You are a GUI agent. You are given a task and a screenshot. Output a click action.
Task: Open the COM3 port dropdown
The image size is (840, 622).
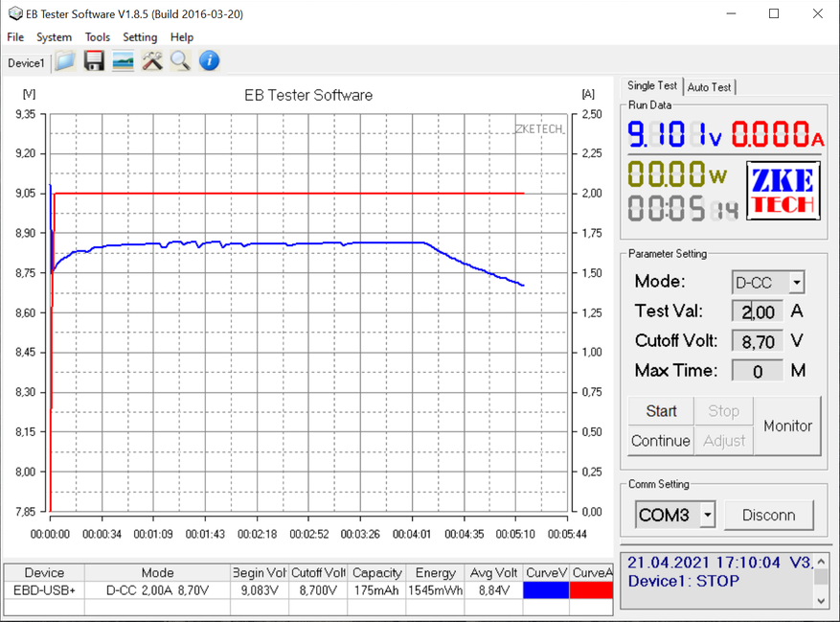click(x=707, y=516)
